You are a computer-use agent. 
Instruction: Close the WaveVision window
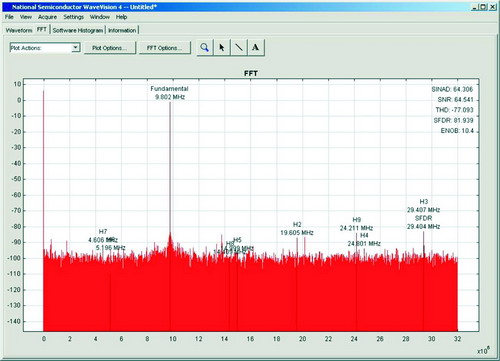[x=492, y=7]
